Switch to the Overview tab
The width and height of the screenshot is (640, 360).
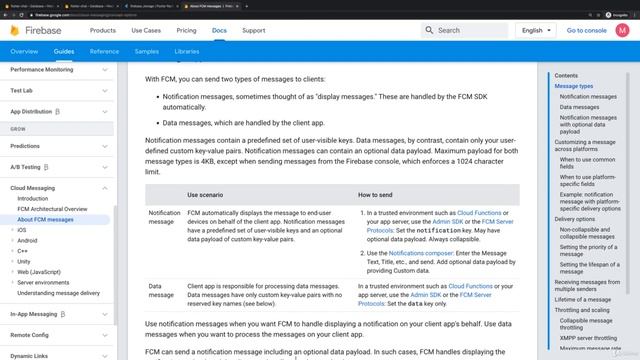[24, 51]
